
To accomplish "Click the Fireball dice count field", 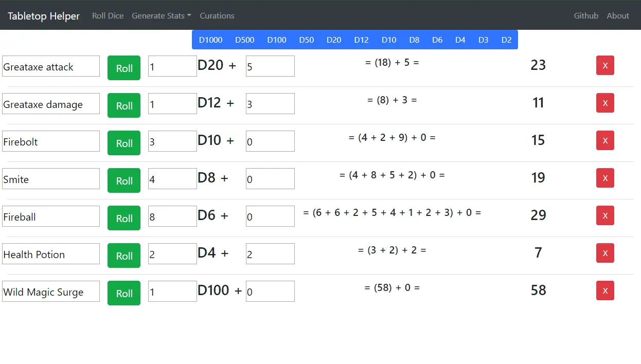I will click(172, 216).
